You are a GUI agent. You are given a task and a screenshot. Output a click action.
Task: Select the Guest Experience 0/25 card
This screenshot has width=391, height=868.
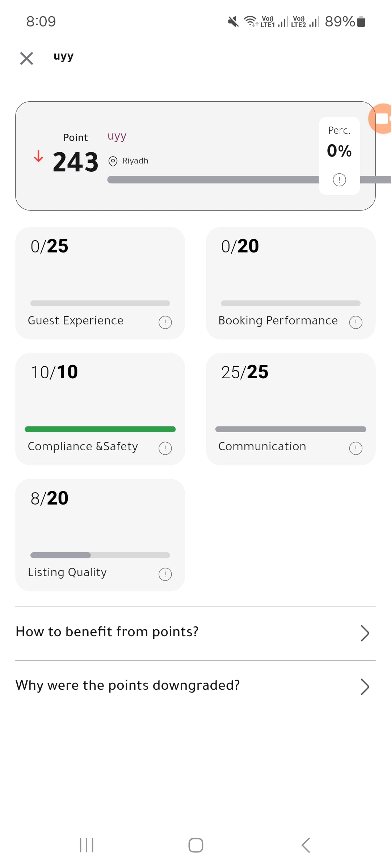[x=100, y=283]
